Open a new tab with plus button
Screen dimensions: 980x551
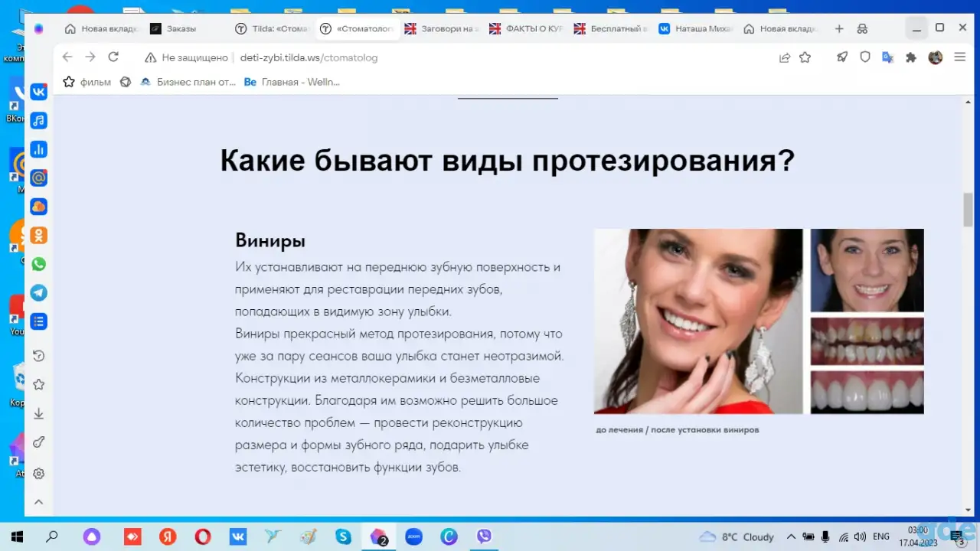[x=839, y=28]
